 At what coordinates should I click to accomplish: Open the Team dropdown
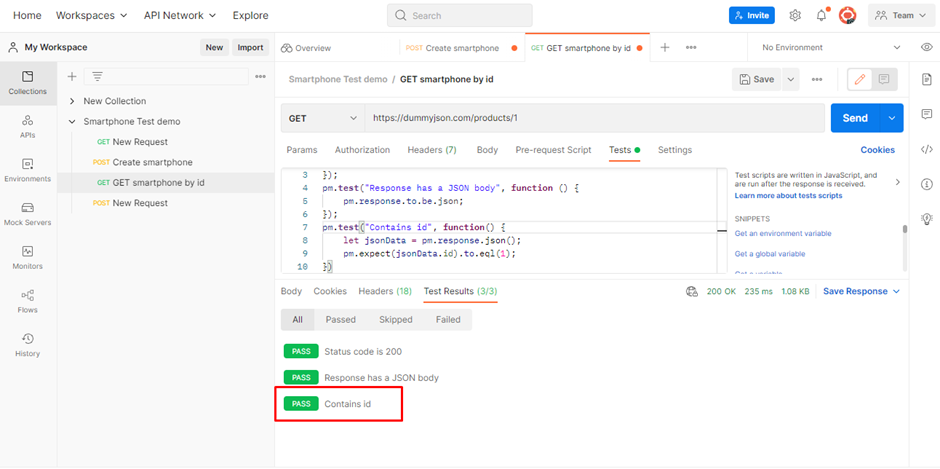coord(901,16)
